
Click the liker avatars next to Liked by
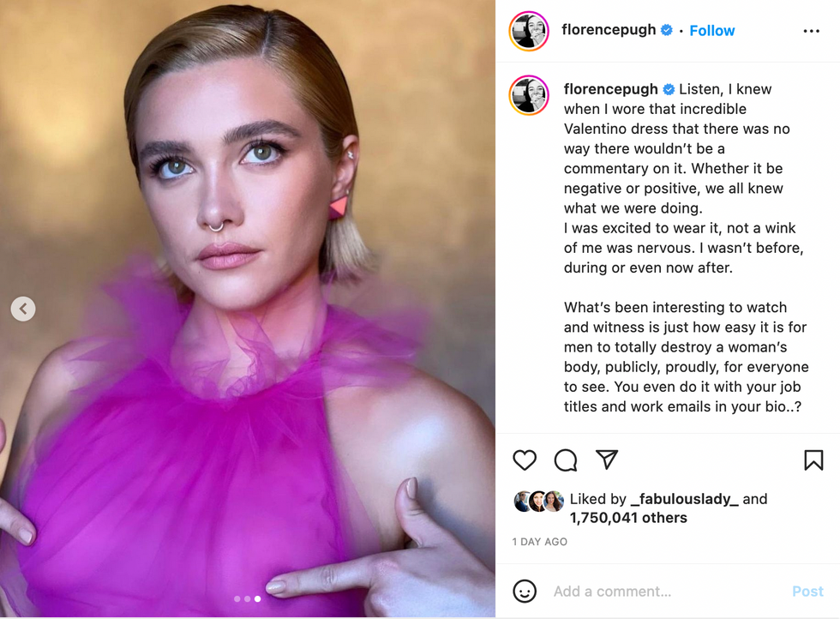(x=539, y=502)
